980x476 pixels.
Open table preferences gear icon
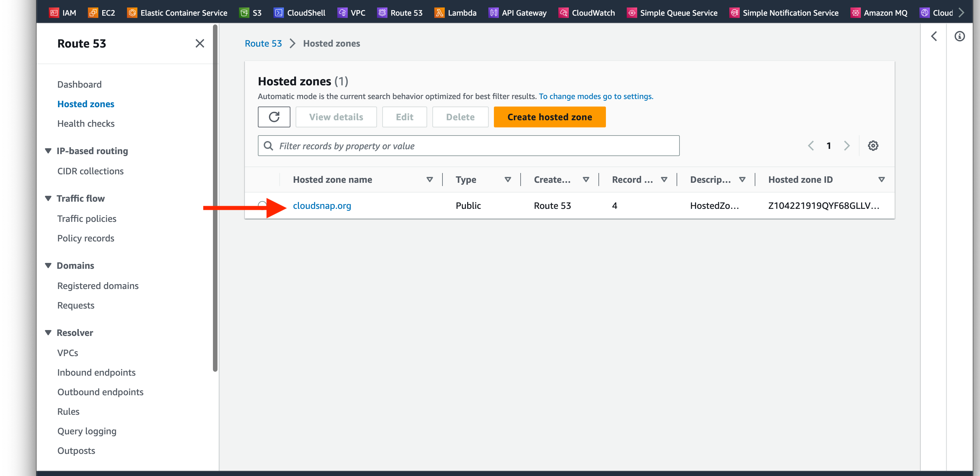(873, 145)
